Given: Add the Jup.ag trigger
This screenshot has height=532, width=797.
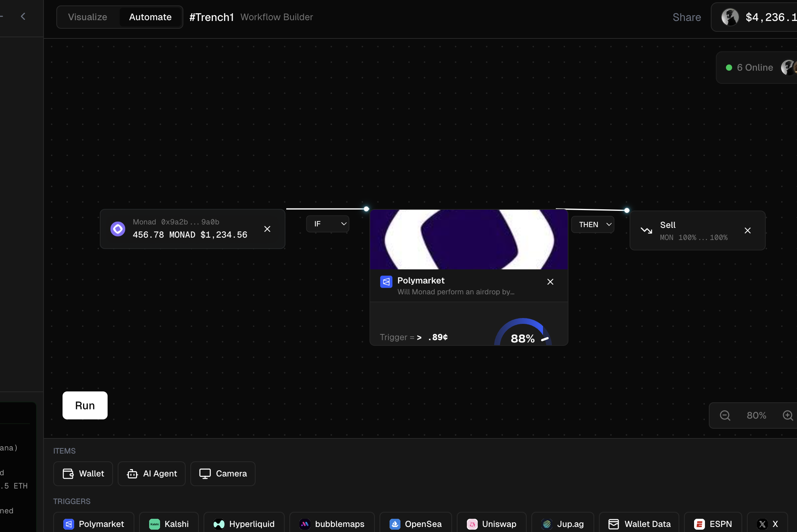Looking at the screenshot, I should tap(562, 523).
